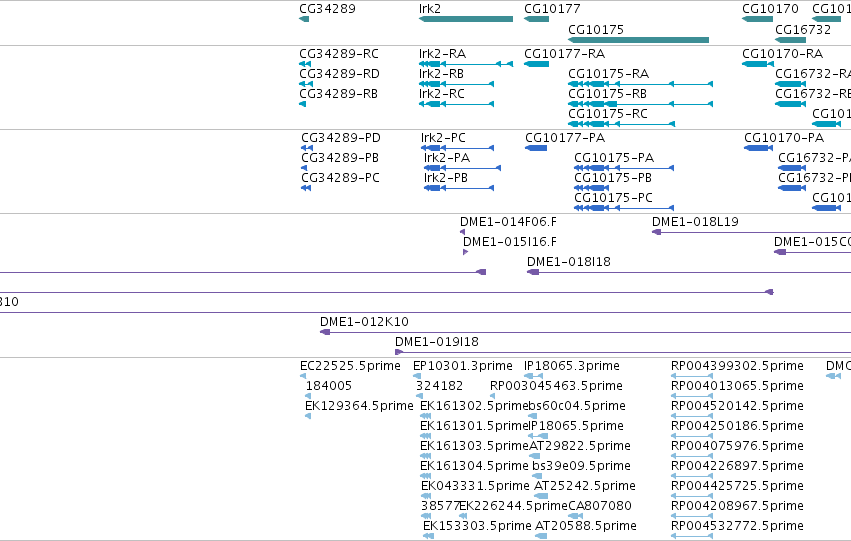Open the AT20588.5prime EST
The width and height of the screenshot is (851, 541).
click(586, 526)
